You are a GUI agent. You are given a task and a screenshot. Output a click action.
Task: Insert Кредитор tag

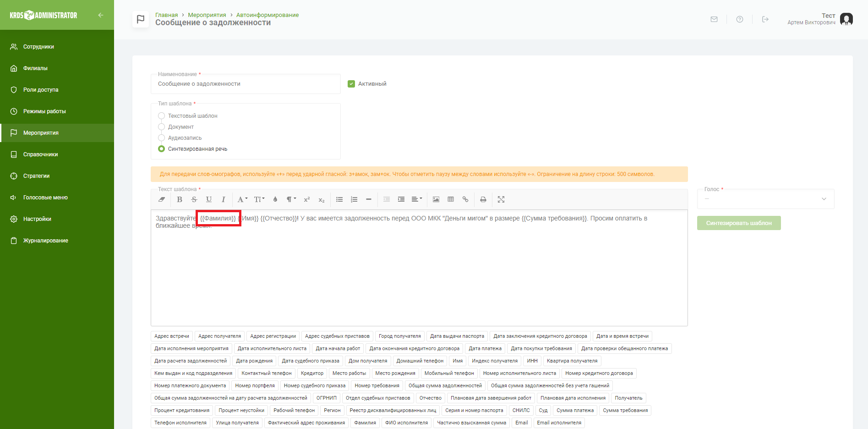tap(312, 374)
